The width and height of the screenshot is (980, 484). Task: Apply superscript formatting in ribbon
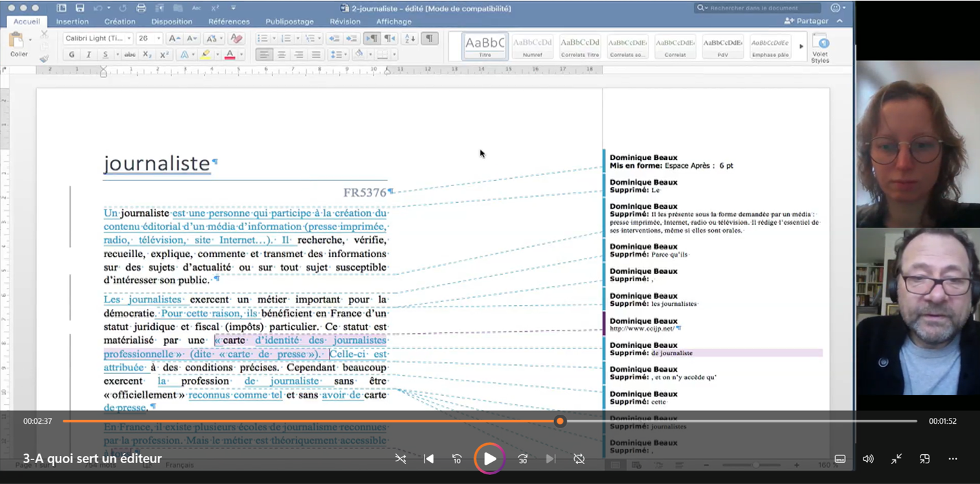coord(164,55)
